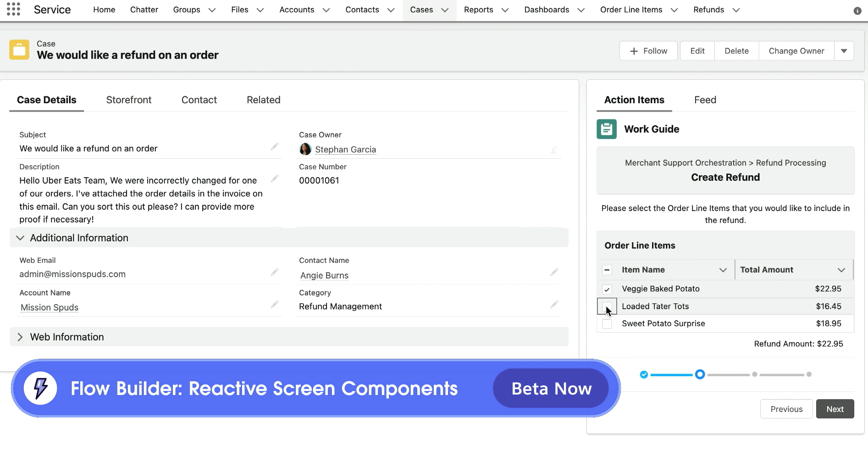Screen dimensions: 868x451
Task: Click third step dot in progress indicator
Action: point(755,374)
